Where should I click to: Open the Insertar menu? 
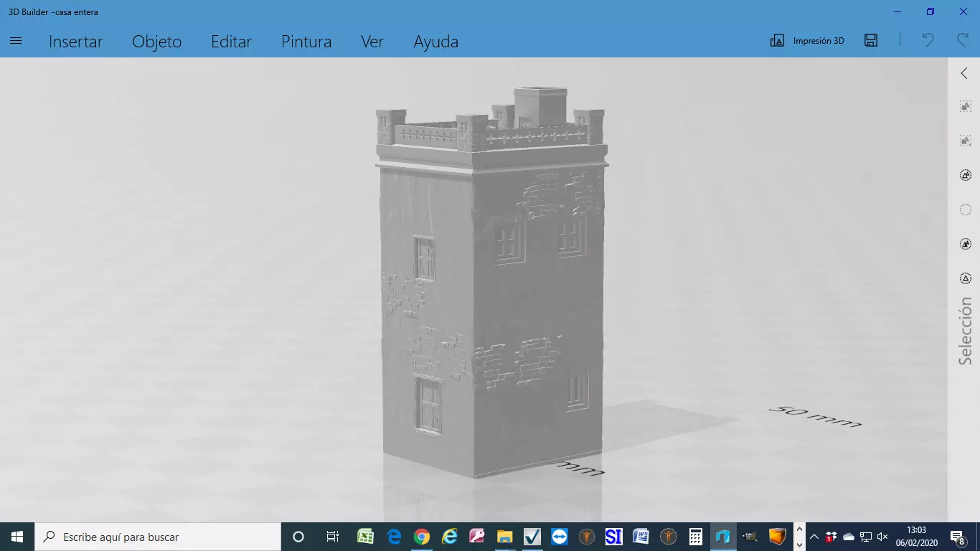75,42
